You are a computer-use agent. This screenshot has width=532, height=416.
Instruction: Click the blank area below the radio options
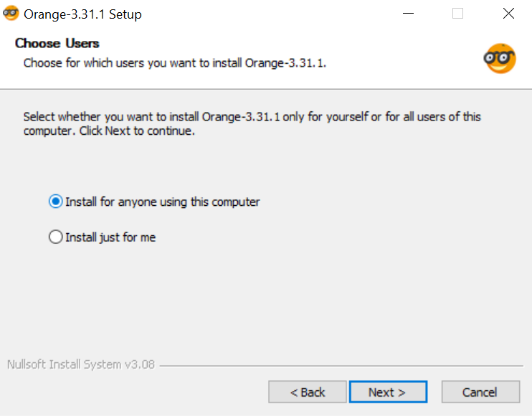(265, 301)
